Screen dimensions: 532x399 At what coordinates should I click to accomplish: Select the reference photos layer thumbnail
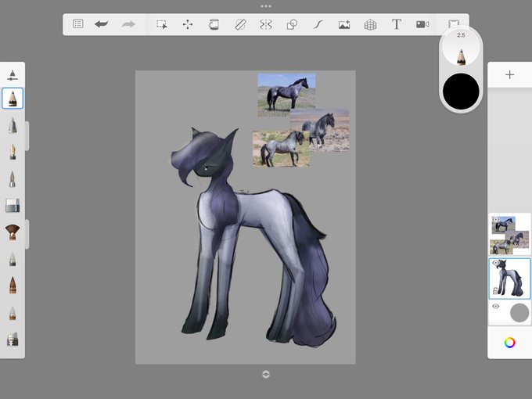[x=509, y=235]
